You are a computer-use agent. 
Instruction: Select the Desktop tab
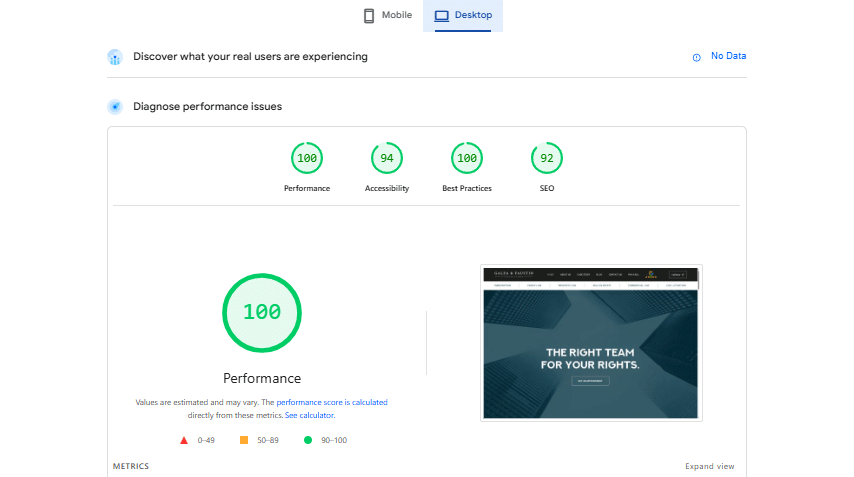coord(463,16)
